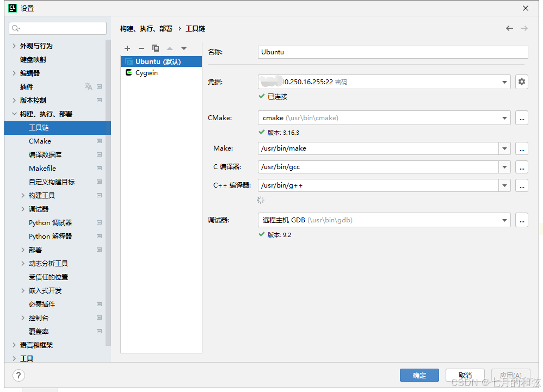Click the project-level icon beside Python 解释器
The height and width of the screenshot is (392, 543).
[100, 237]
